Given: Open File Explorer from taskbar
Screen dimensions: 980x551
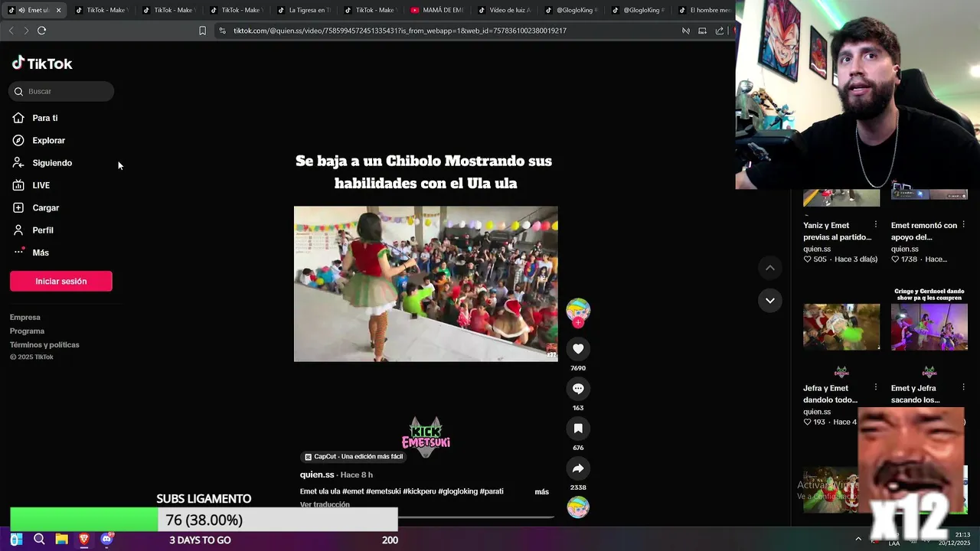Looking at the screenshot, I should tap(61, 540).
